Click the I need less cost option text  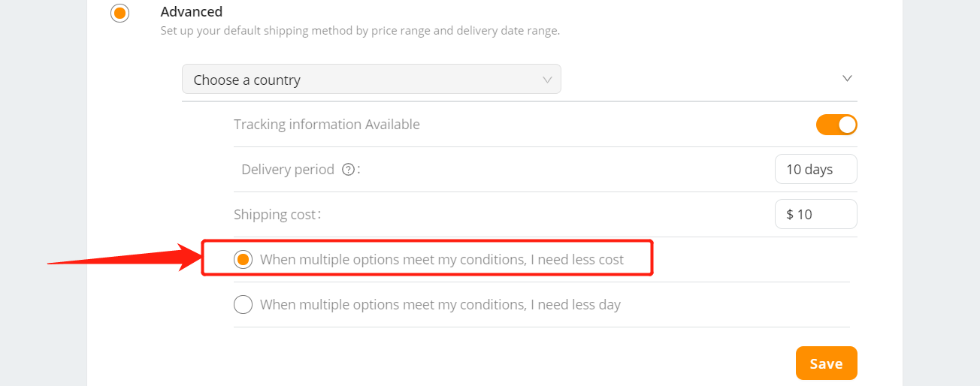click(442, 260)
